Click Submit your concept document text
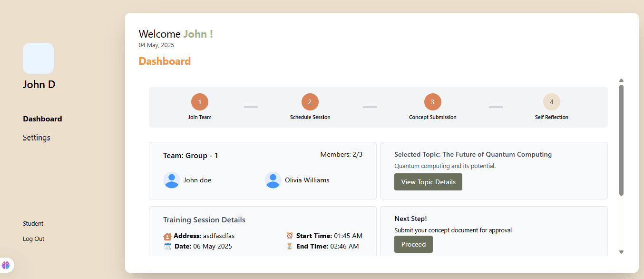 453,230
